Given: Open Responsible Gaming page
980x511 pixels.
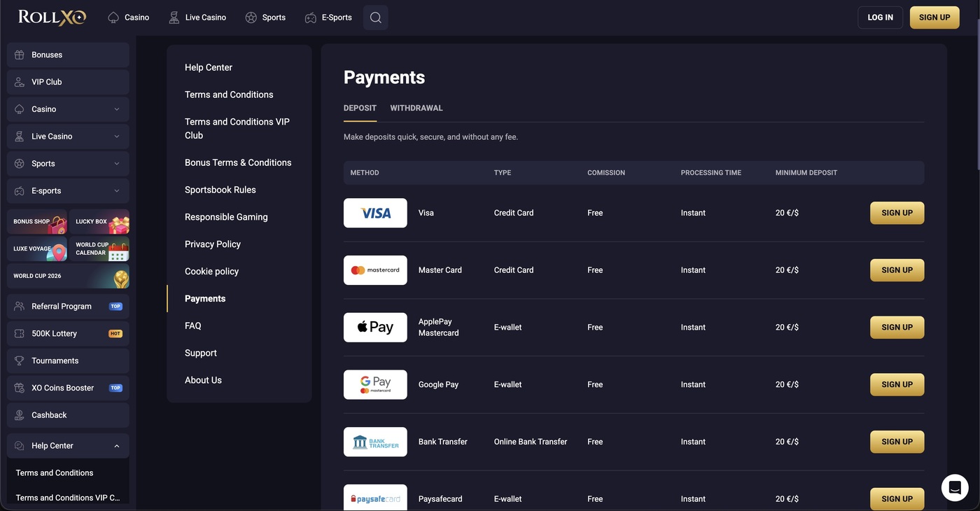Looking at the screenshot, I should pyautogui.click(x=226, y=217).
